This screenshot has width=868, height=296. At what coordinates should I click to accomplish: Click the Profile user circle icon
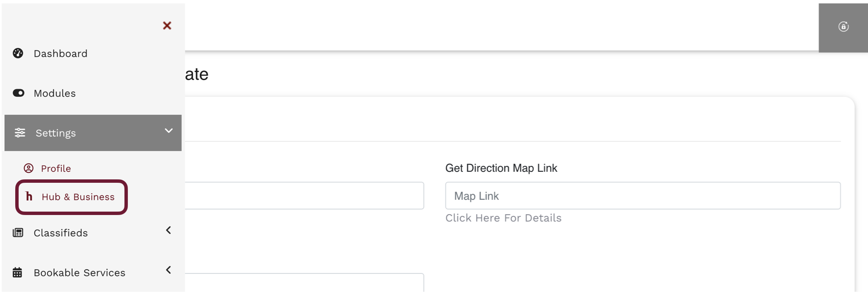28,168
